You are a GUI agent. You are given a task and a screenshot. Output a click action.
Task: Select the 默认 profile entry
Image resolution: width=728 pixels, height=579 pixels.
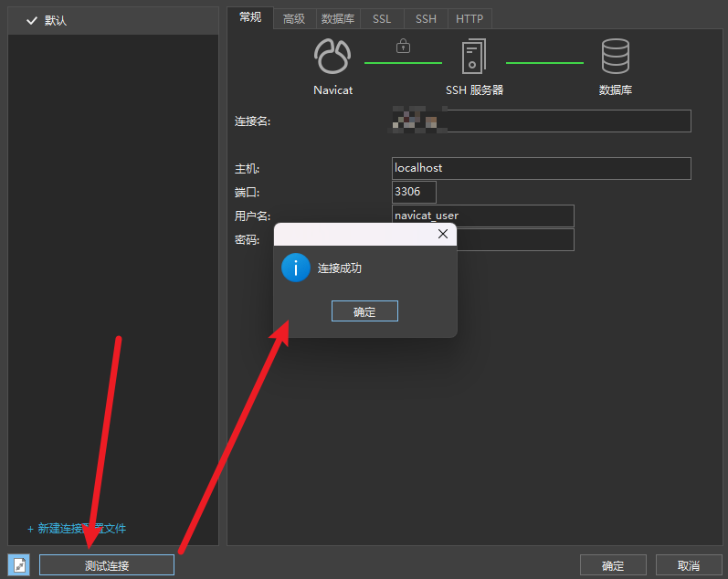113,20
